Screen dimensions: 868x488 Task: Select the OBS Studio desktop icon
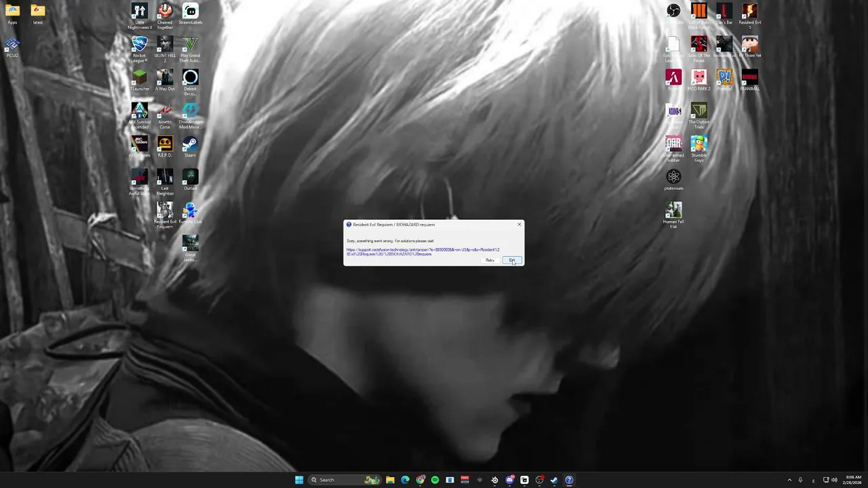coord(673,14)
